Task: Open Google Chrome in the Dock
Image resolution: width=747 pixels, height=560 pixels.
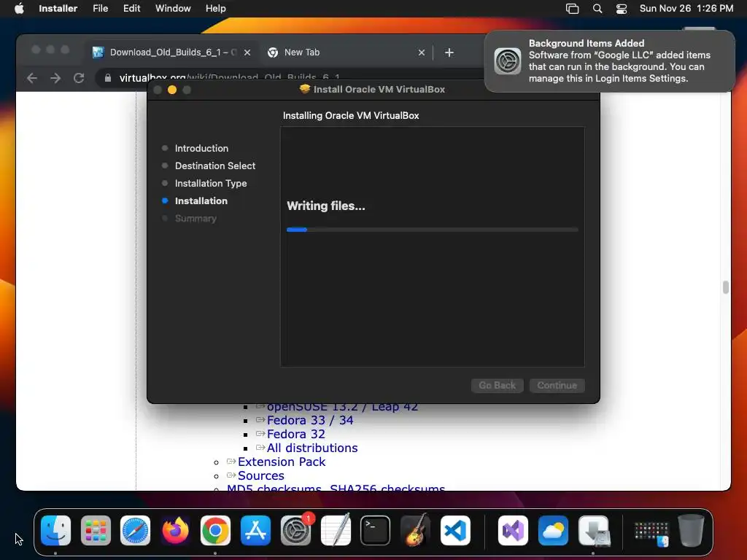Action: 215,531
